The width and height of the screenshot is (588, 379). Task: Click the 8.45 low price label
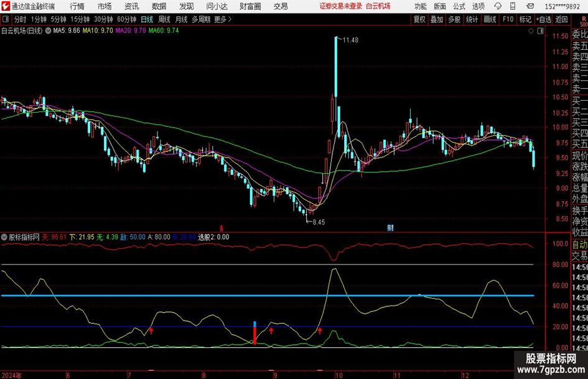(319, 222)
